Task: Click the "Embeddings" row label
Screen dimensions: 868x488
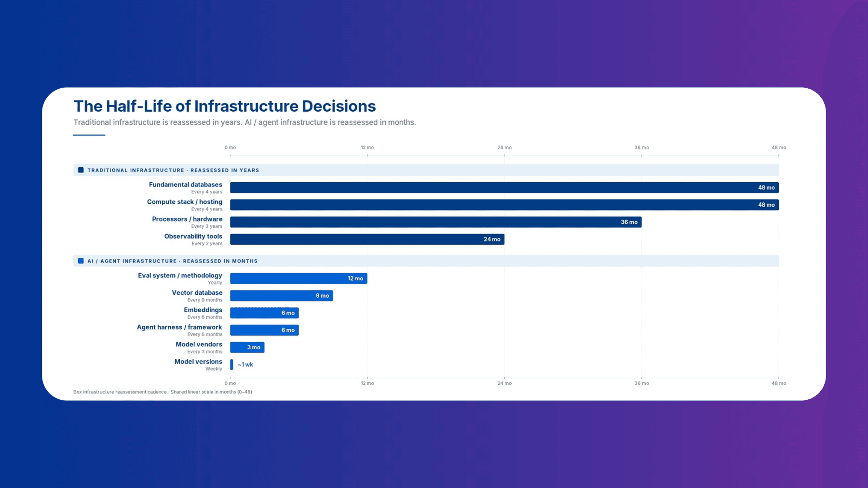Action: click(x=203, y=310)
